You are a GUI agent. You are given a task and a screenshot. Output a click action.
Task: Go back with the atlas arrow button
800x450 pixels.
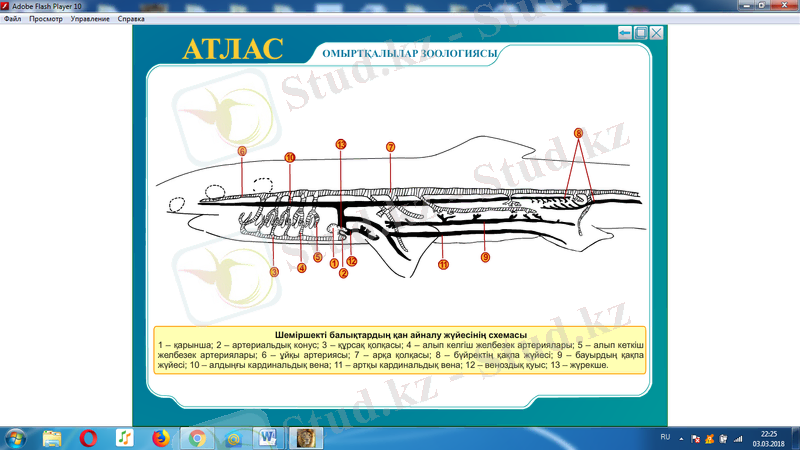tap(624, 33)
